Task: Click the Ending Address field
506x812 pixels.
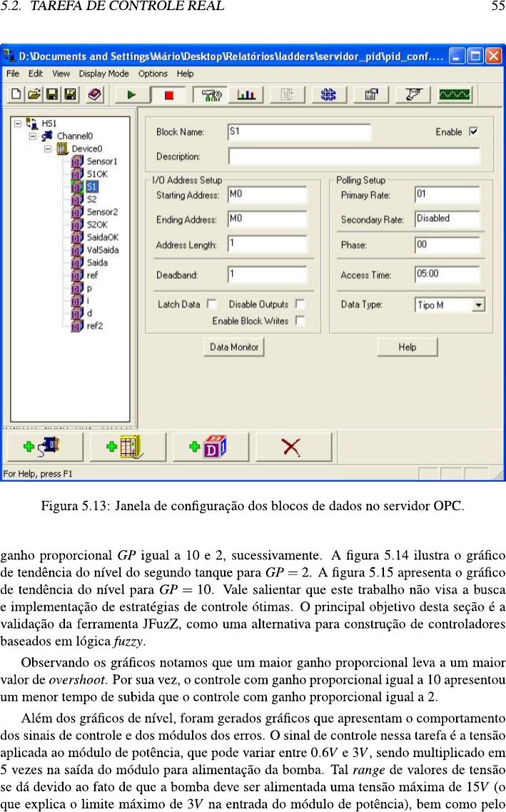Action: pyautogui.click(x=267, y=219)
